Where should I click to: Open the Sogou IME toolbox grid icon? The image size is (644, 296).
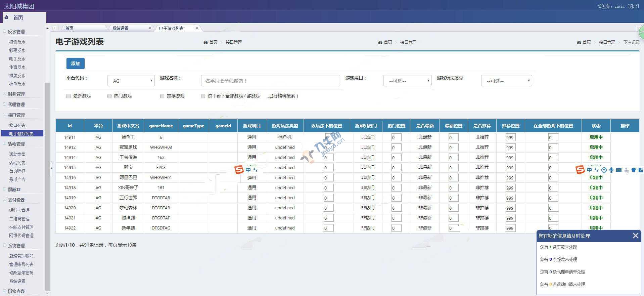pyautogui.click(x=641, y=170)
